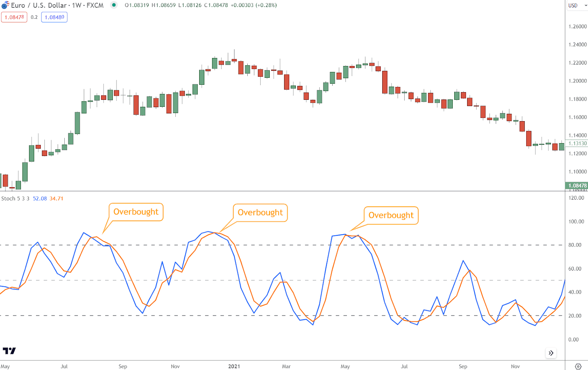
Task: Click the Mar label on the time axis
Action: point(286,366)
